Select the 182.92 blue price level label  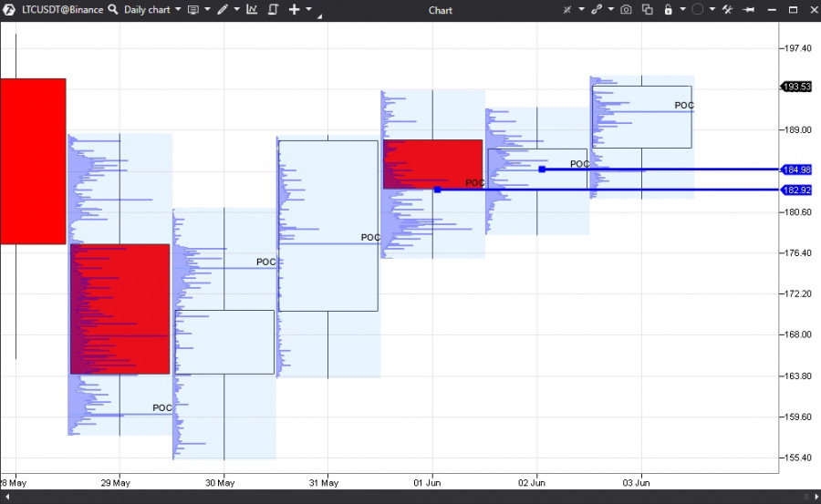click(x=796, y=190)
